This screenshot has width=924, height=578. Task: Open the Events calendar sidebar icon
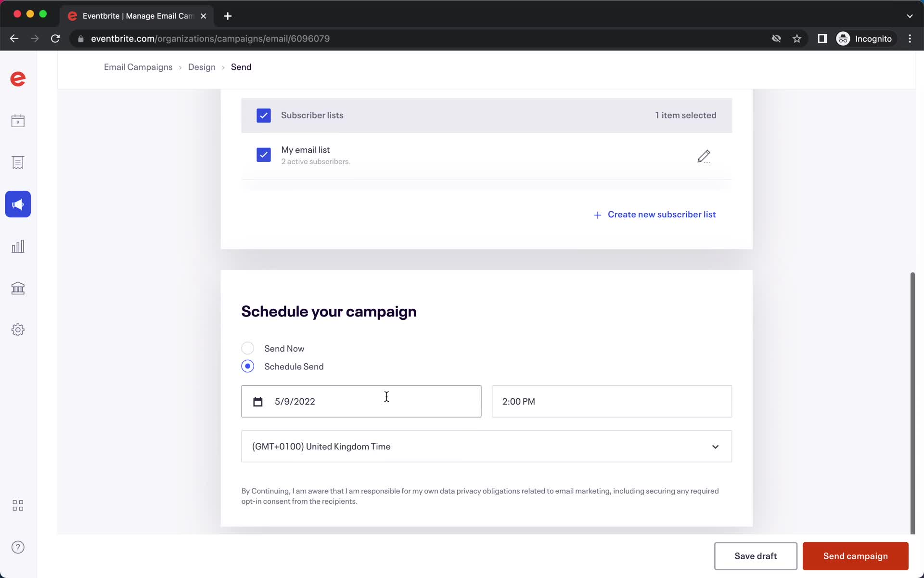pyautogui.click(x=18, y=121)
